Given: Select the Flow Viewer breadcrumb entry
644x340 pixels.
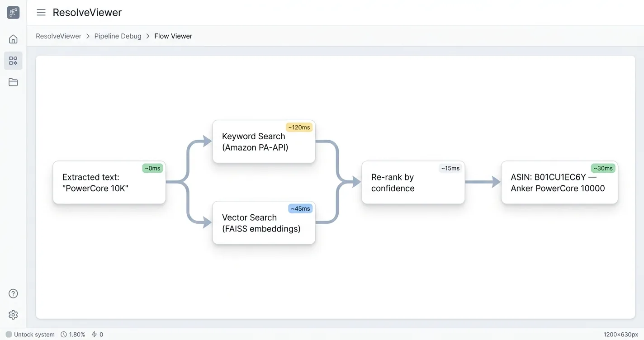Looking at the screenshot, I should (173, 36).
